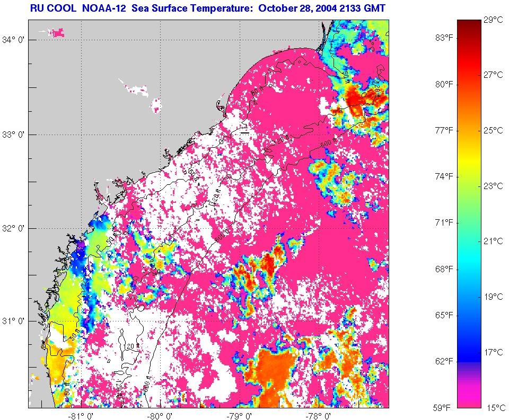
Task: Click the 80°F colorbar label
Action: pyautogui.click(x=444, y=84)
